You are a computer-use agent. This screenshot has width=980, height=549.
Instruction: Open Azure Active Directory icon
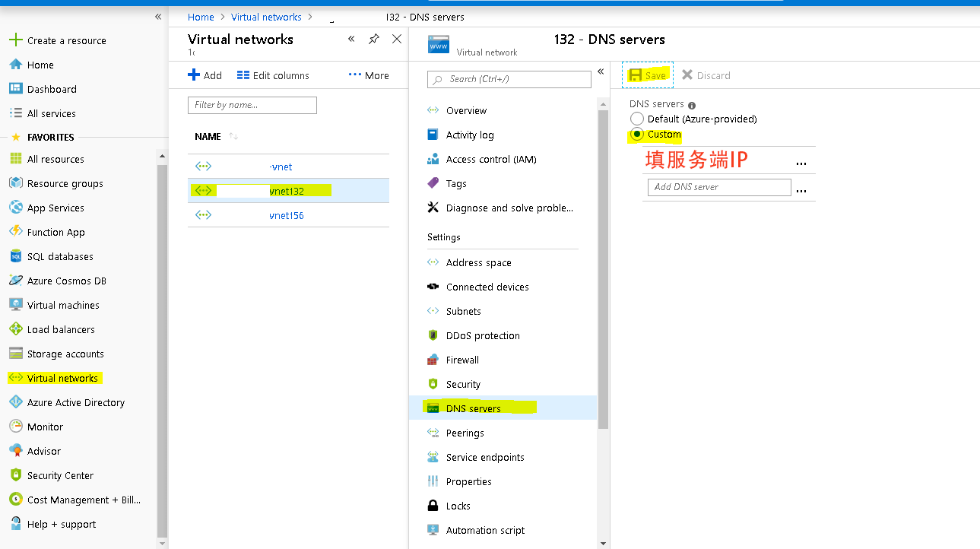pyautogui.click(x=16, y=402)
